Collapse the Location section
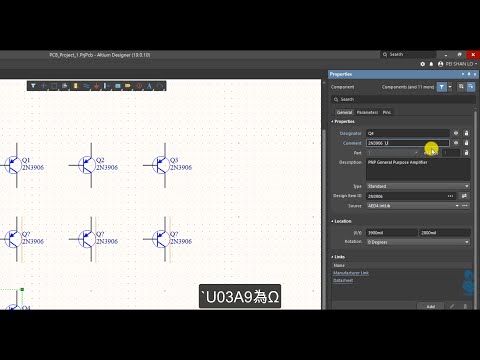The height and width of the screenshot is (360, 480). [342, 221]
